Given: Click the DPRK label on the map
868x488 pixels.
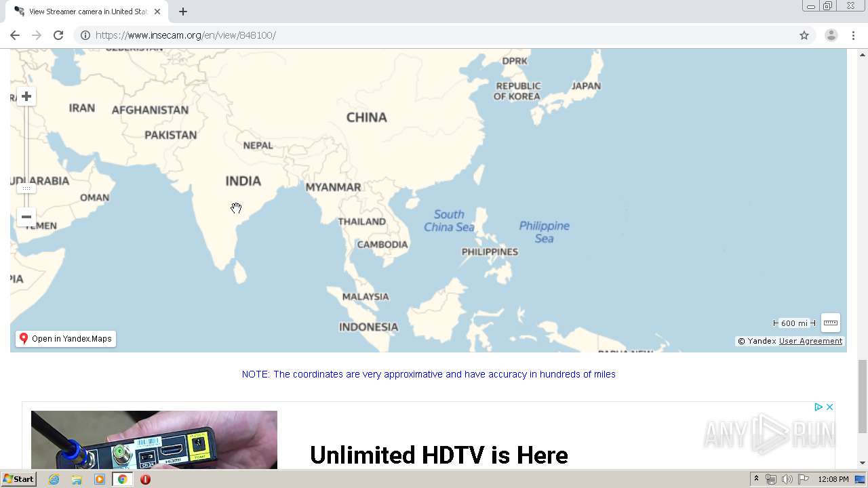Looking at the screenshot, I should 515,61.
